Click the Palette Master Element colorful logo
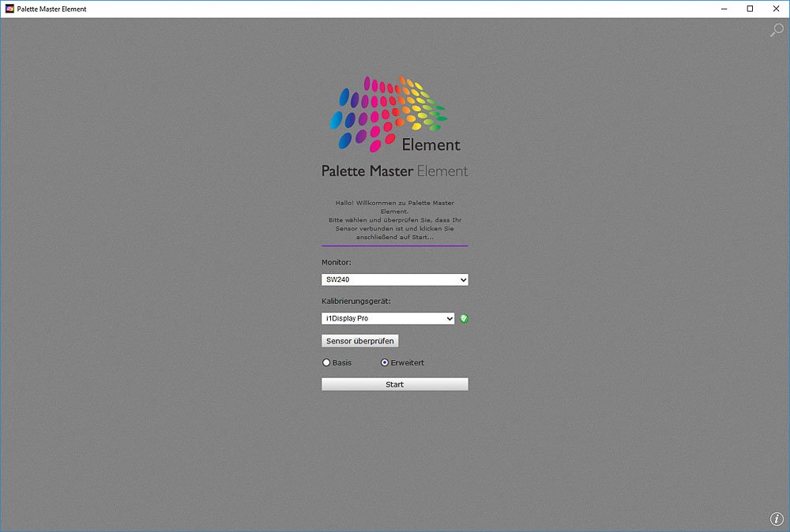This screenshot has width=790, height=532. pyautogui.click(x=395, y=114)
